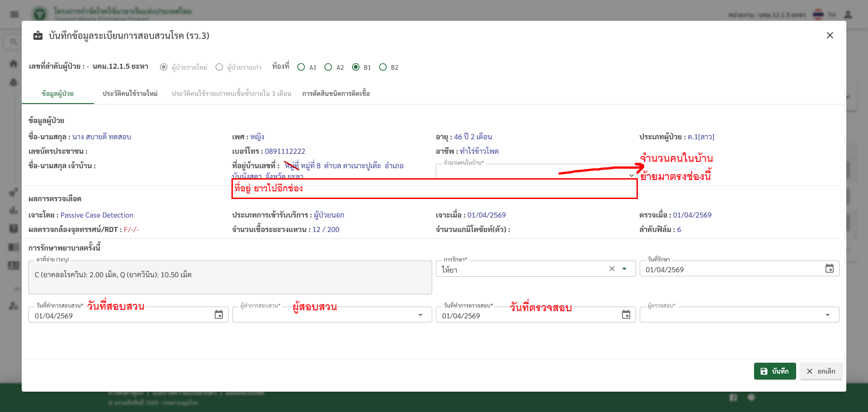Open the investigator dropdown list
Image resolution: width=868 pixels, height=412 pixels.
pos(420,315)
